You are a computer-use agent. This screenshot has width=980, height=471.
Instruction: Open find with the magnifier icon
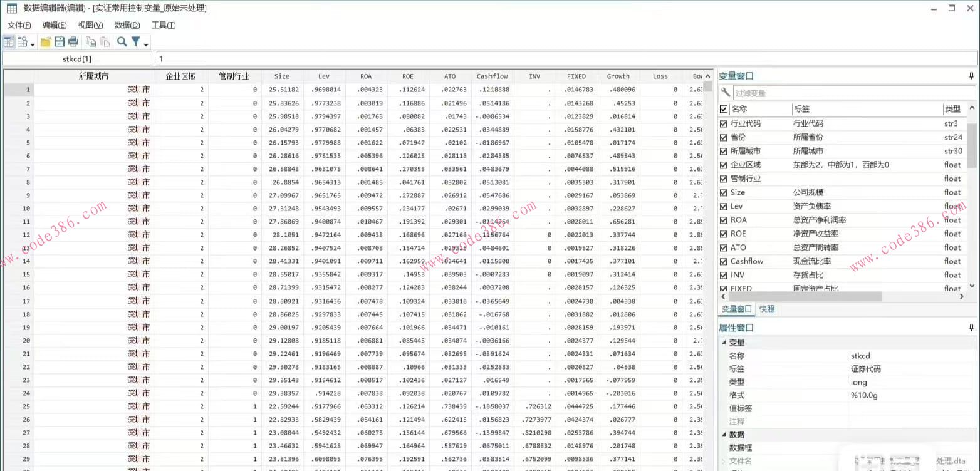122,42
